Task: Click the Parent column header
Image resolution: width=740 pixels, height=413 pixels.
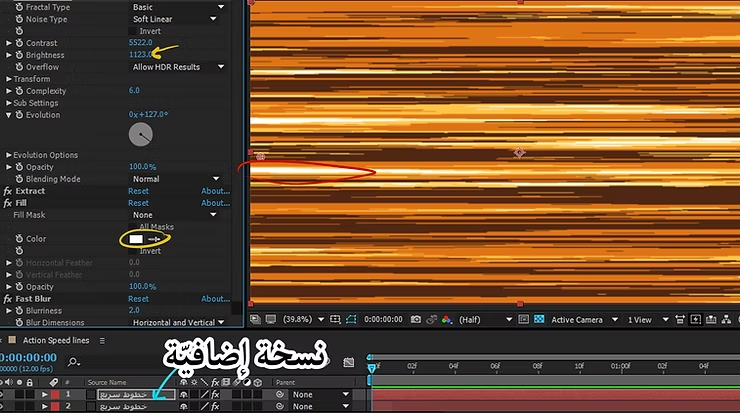Action: tap(285, 382)
